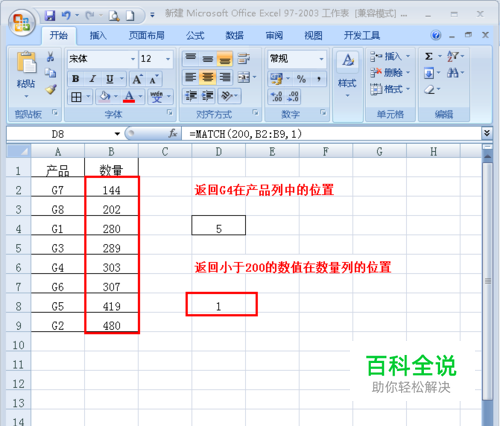Open the phonetic guide 文 button

pos(156,97)
